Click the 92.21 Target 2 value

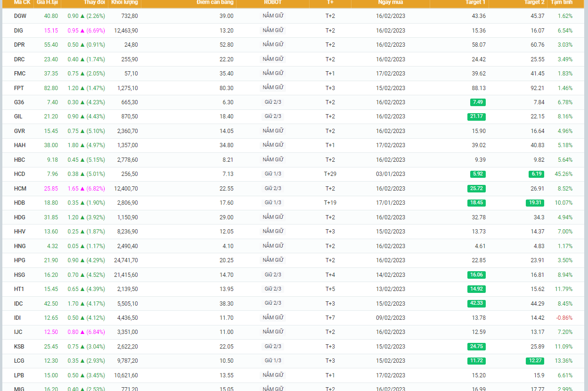[x=537, y=88]
